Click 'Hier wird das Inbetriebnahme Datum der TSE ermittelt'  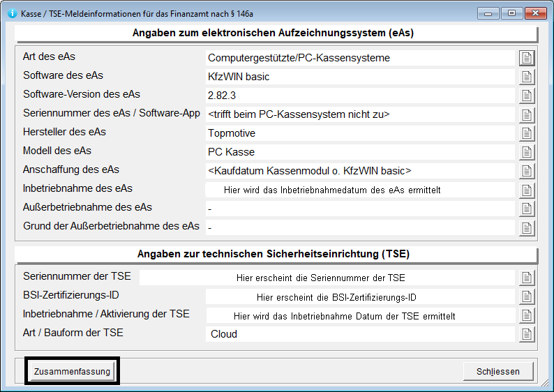click(360, 315)
